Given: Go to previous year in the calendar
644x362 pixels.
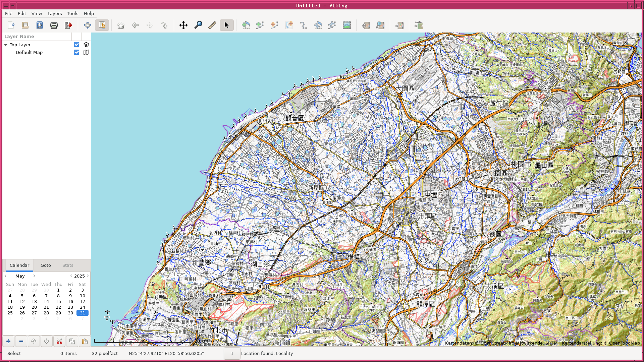Looking at the screenshot, I should coord(71,276).
